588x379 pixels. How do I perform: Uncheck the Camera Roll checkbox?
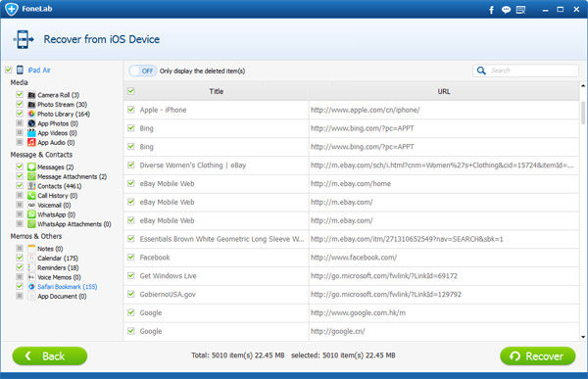click(20, 94)
